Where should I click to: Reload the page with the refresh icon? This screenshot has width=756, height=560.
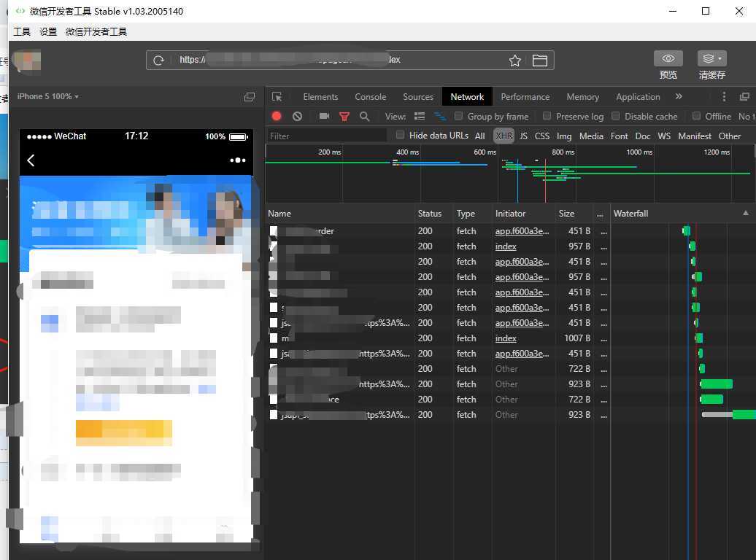158,61
